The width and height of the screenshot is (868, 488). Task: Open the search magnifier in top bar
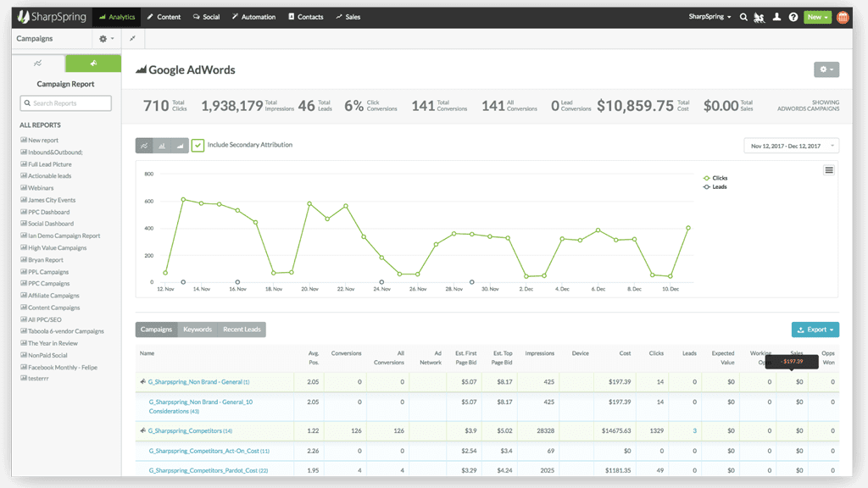pyautogui.click(x=743, y=17)
